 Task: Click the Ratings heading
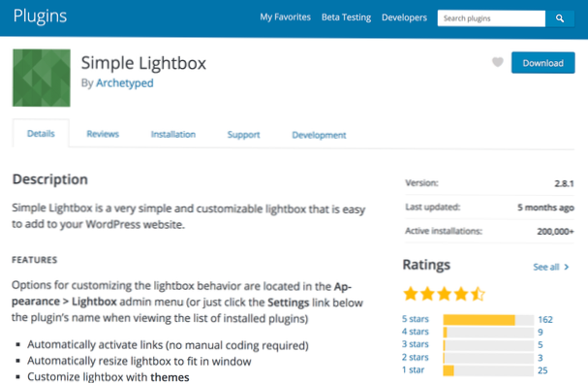coord(426,265)
